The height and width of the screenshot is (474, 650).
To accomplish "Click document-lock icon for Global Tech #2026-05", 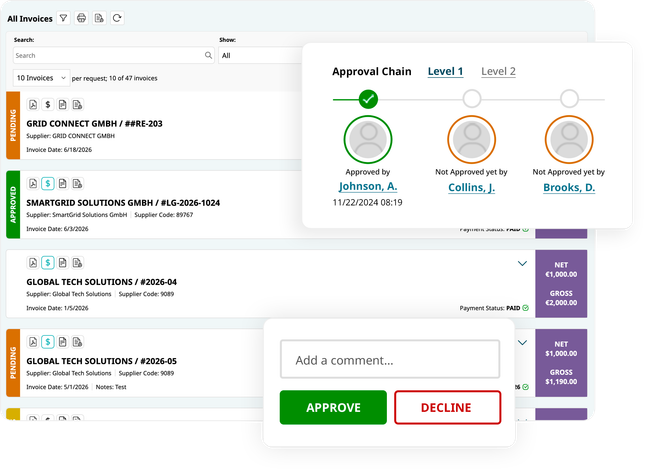I will (x=78, y=342).
